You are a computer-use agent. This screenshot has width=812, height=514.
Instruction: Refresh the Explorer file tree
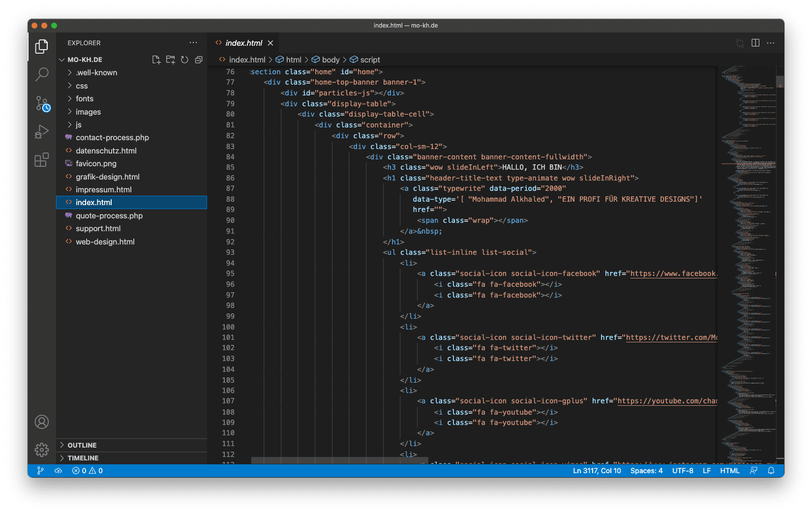[184, 60]
